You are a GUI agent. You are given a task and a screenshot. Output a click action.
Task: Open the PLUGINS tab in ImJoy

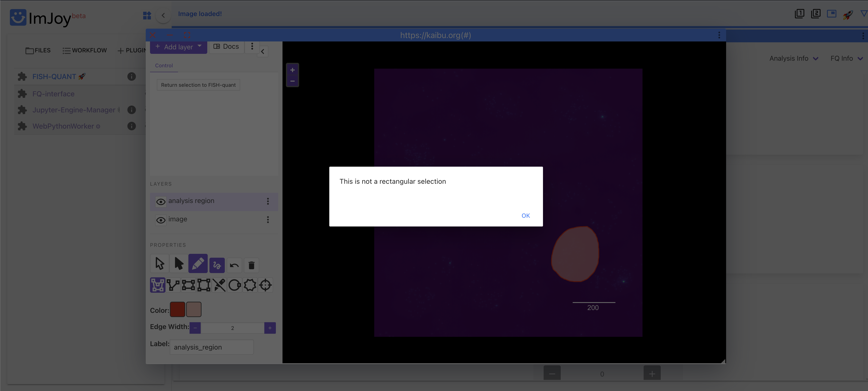click(x=131, y=50)
